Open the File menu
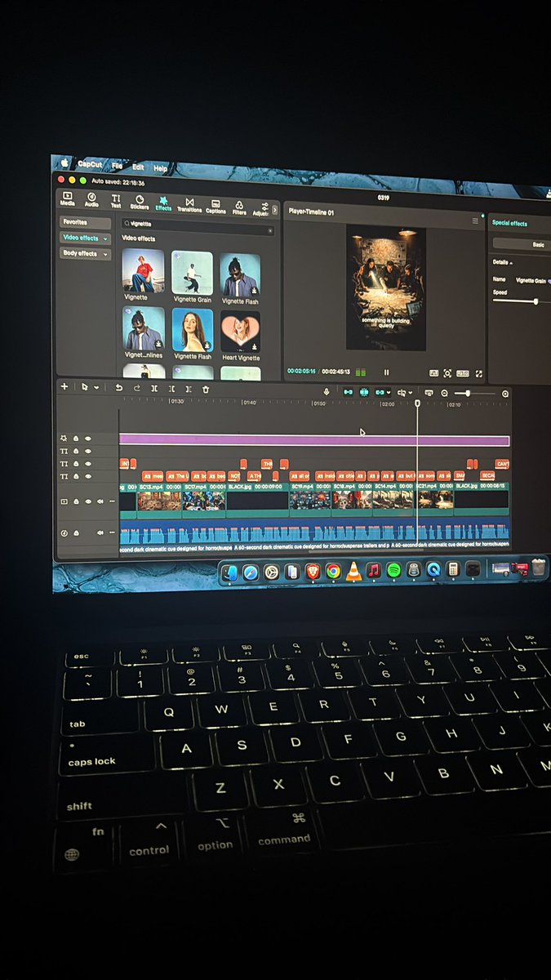The height and width of the screenshot is (980, 551). coord(118,166)
